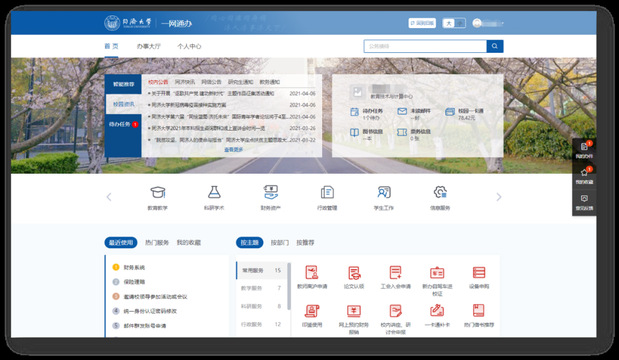Screen dimensions: 619x360
Task: Select the 校园资讯 side tab
Action: point(123,104)
